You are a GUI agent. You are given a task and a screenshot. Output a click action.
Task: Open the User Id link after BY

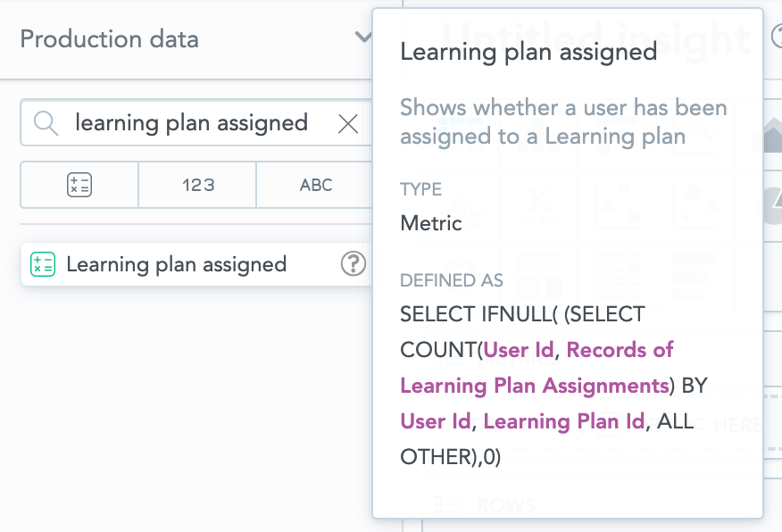click(x=436, y=421)
